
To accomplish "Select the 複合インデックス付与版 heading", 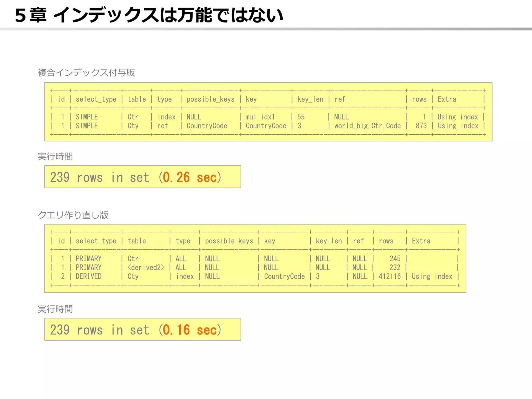I will pos(86,73).
